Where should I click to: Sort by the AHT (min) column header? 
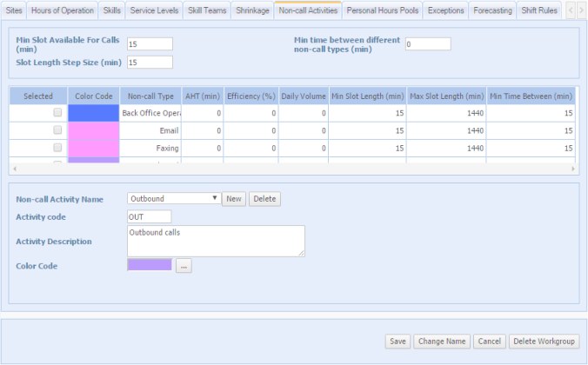(x=203, y=96)
